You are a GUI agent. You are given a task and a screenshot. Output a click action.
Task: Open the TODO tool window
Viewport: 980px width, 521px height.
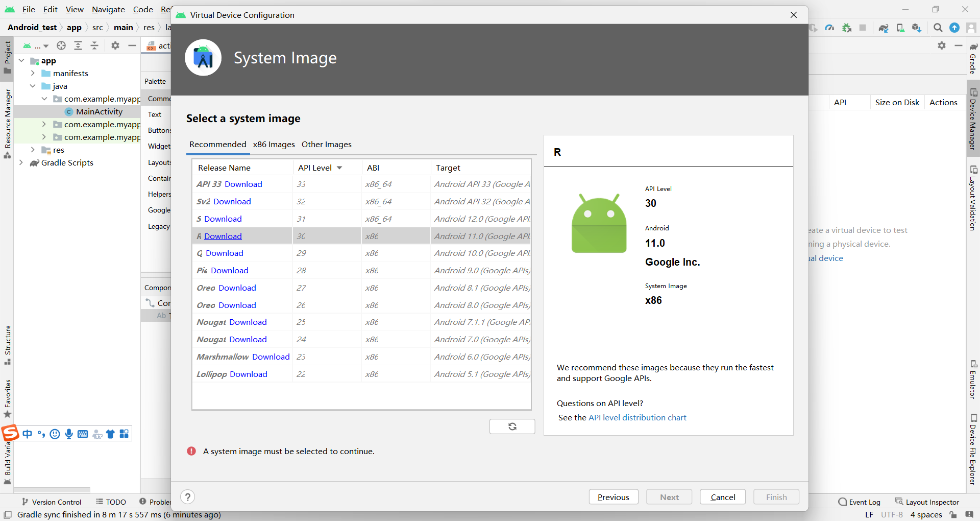point(111,502)
